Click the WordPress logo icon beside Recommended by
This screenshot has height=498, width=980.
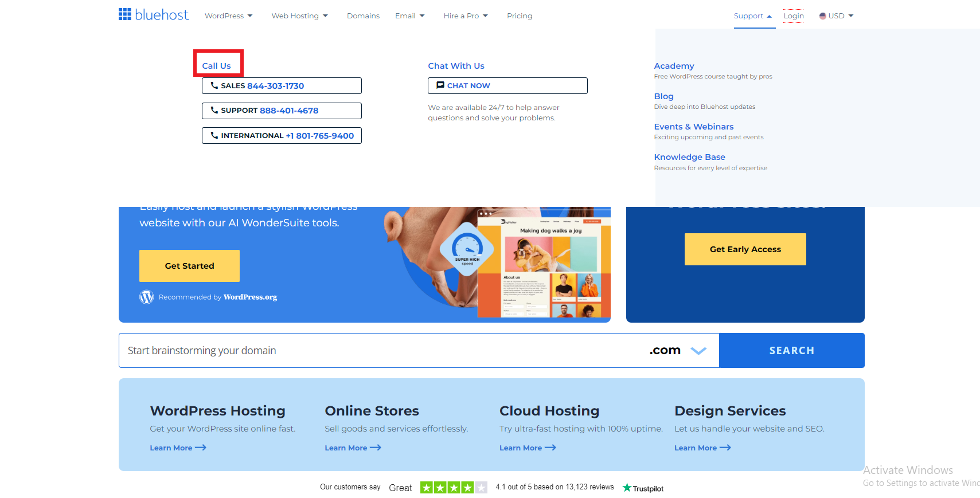pyautogui.click(x=147, y=297)
